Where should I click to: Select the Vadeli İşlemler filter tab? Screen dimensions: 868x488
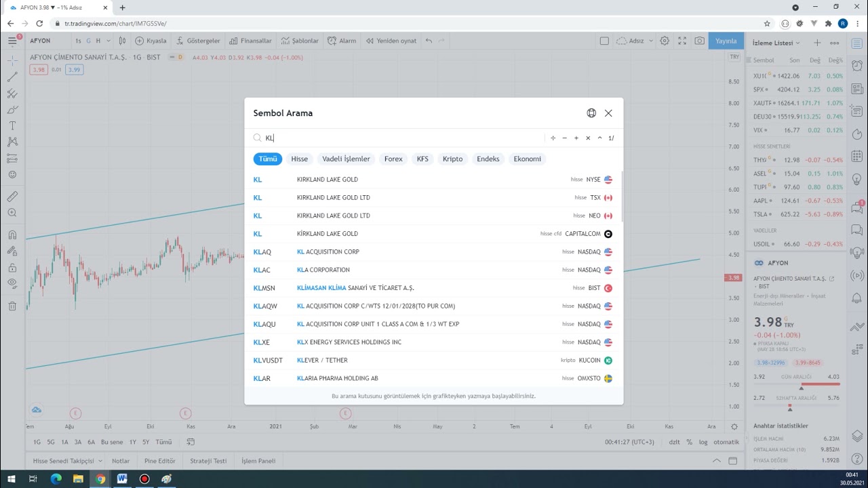[x=346, y=159]
